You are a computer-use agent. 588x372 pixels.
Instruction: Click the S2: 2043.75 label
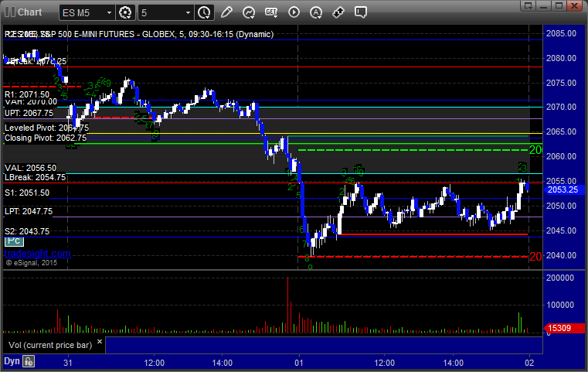point(27,231)
